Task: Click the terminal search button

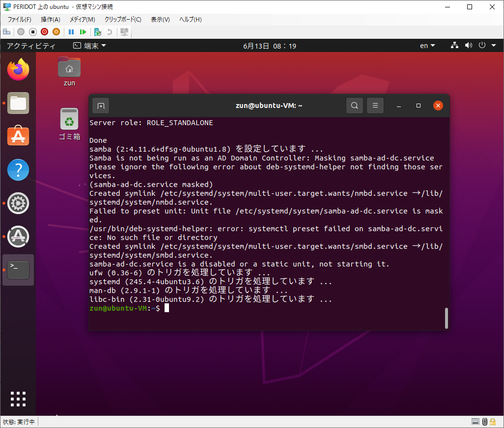Action: (354, 106)
